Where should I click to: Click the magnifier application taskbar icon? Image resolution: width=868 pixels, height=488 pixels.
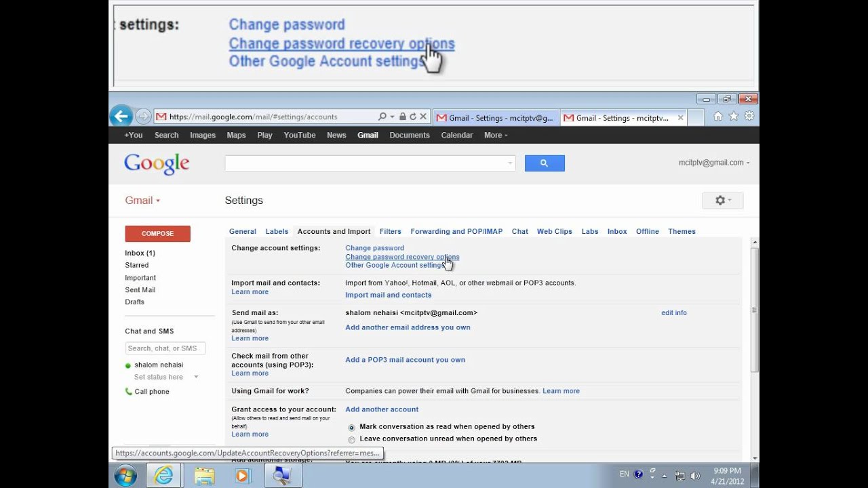tap(281, 476)
